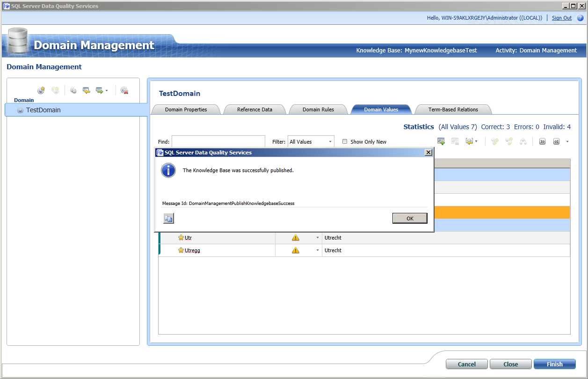Click the Invalid: 4 statistic
The width and height of the screenshot is (588, 379).
pos(557,127)
